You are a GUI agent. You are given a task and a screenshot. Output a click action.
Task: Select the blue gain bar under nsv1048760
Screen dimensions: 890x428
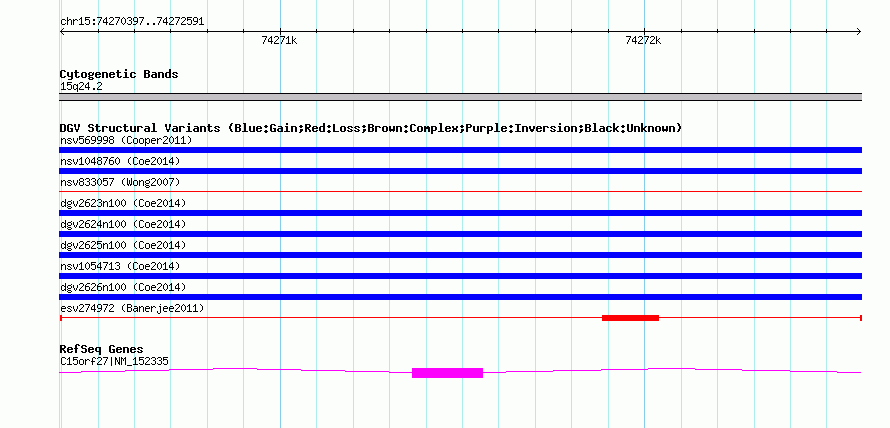(460, 171)
